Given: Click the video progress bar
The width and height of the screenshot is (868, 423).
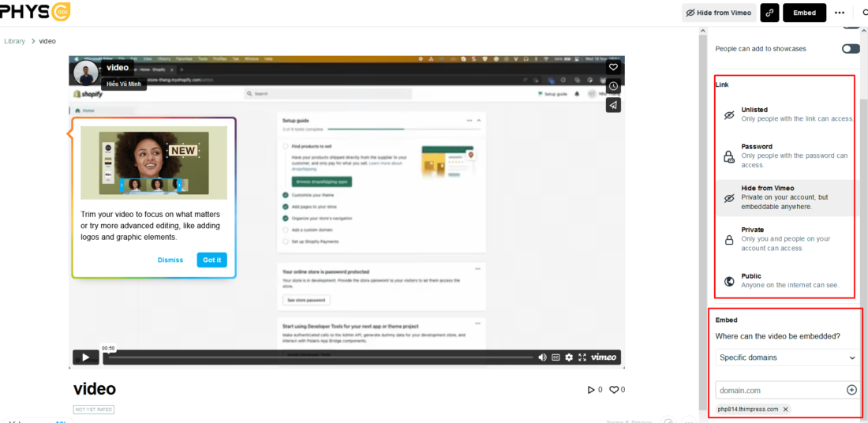Looking at the screenshot, I should [320, 357].
